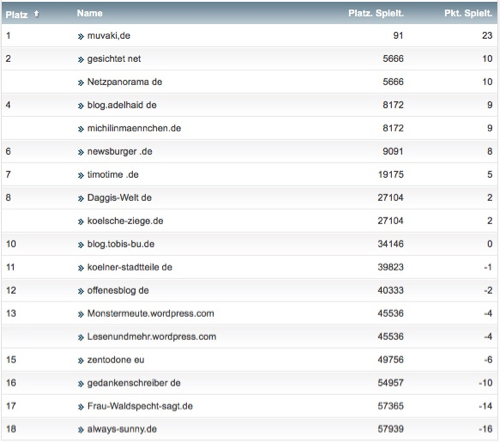Open the gesichtet net link
The height and width of the screenshot is (443, 500).
[x=114, y=59]
